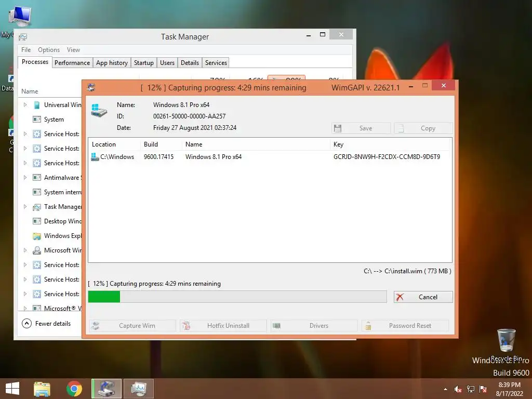Click the Save button

click(x=361, y=128)
